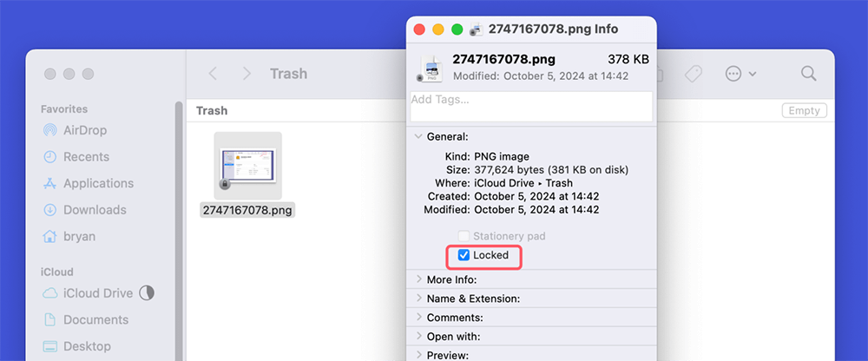
Task: Click the Finder back arrow
Action: (x=213, y=74)
